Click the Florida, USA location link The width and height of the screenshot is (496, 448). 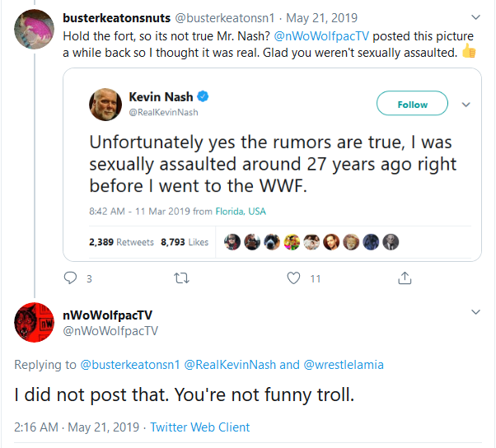240,212
